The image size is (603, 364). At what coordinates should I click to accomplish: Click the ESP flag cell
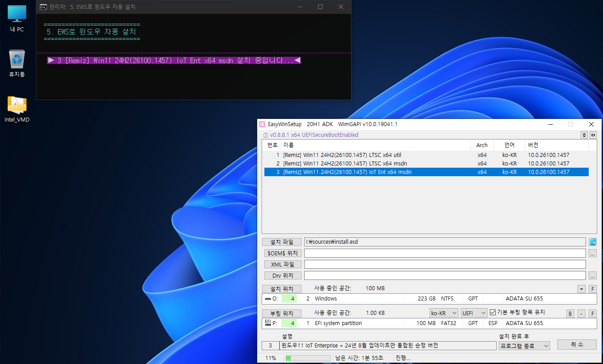(493, 323)
